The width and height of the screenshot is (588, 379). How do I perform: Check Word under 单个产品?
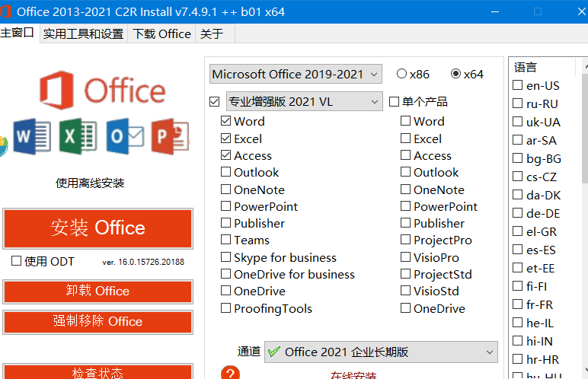405,121
